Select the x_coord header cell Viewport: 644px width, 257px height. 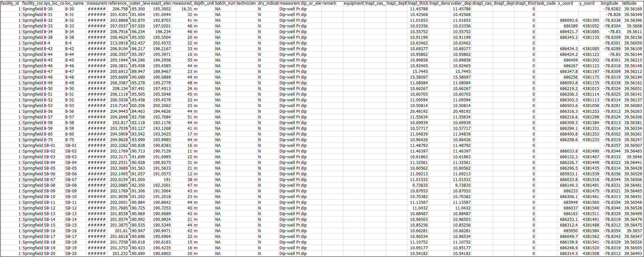tap(568, 3)
